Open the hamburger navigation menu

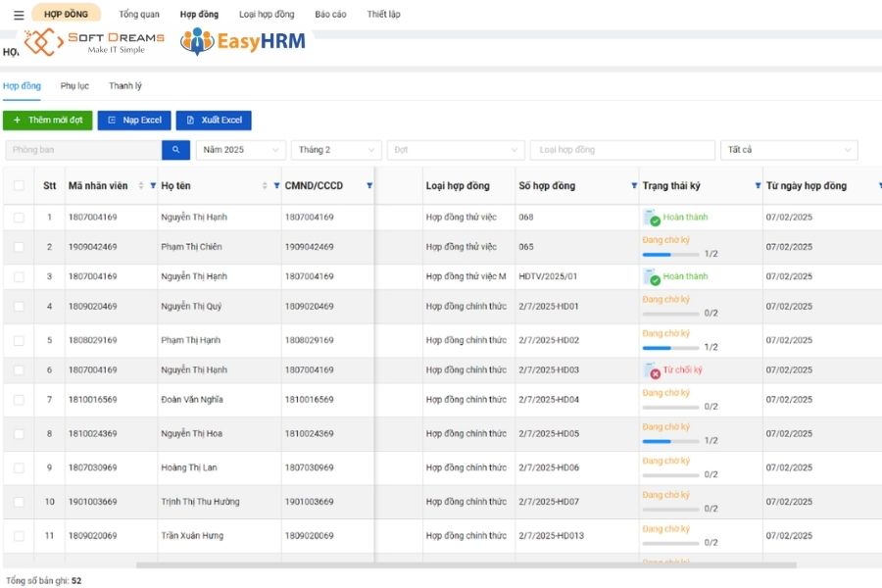coord(19,15)
